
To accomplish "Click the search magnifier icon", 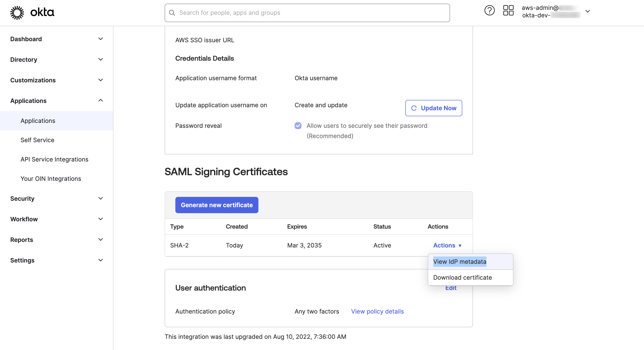I will pyautogui.click(x=172, y=12).
